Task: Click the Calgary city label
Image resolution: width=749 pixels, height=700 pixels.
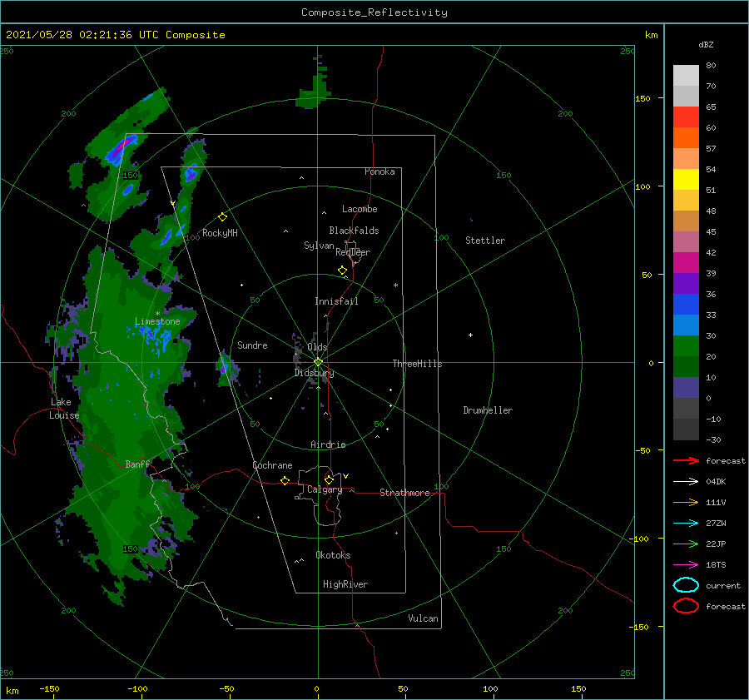Action: click(x=325, y=489)
